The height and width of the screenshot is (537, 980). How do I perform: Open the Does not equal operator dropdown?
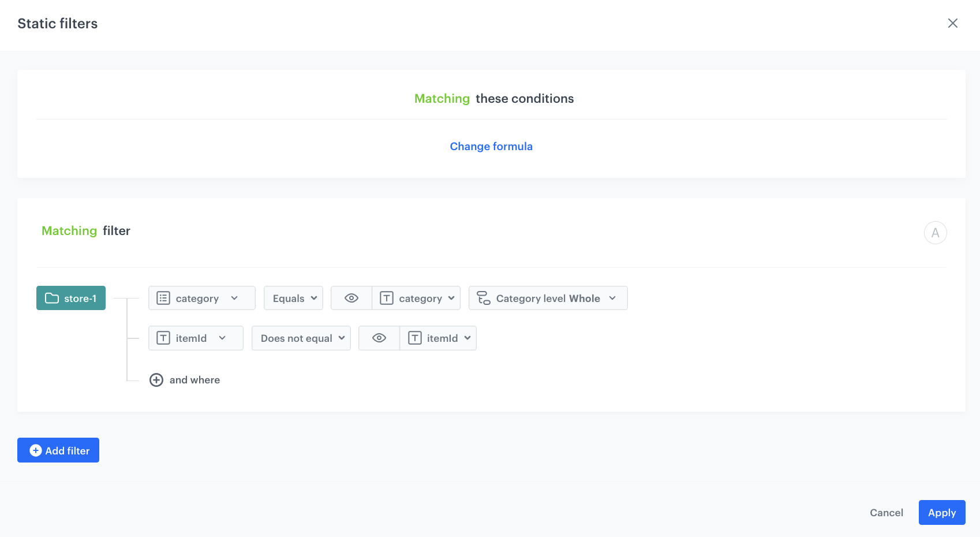pyautogui.click(x=301, y=338)
